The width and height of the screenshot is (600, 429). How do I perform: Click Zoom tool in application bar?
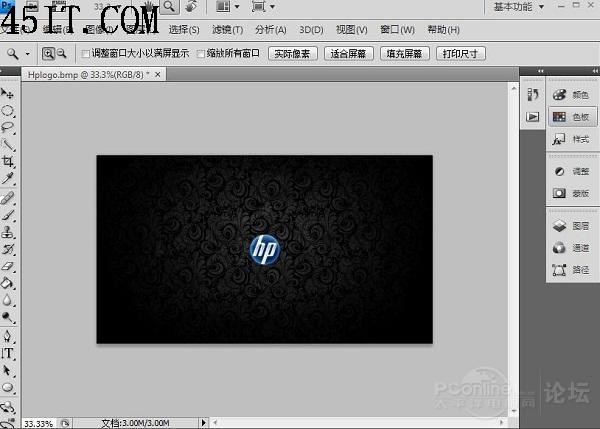[x=169, y=7]
